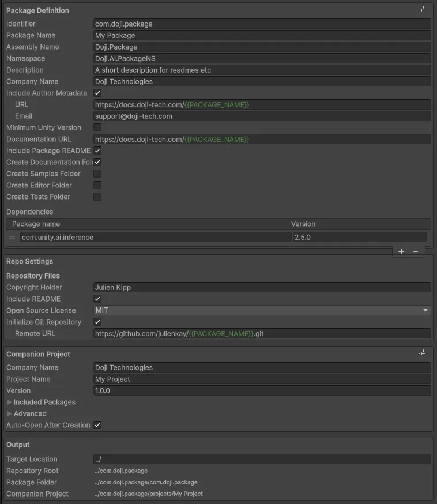Grab the com.unity.ai.inference row handle
This screenshot has height=504, width=437.
(12, 238)
